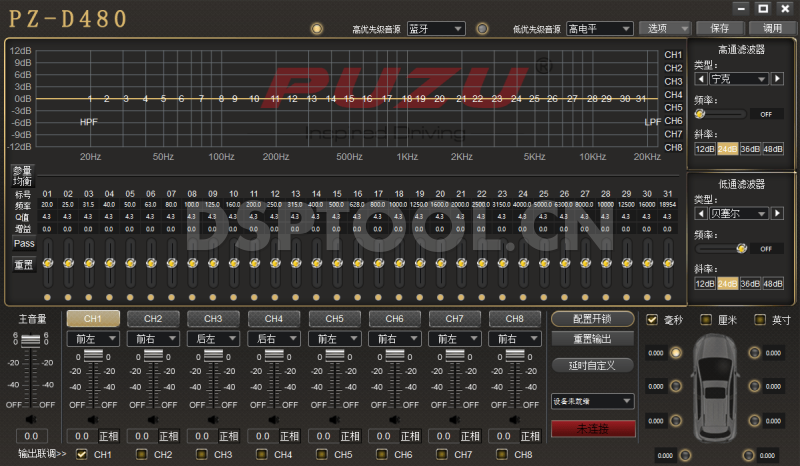Click previous high-pass filter type arrow
Image resolution: width=800 pixels, height=466 pixels.
coord(701,77)
